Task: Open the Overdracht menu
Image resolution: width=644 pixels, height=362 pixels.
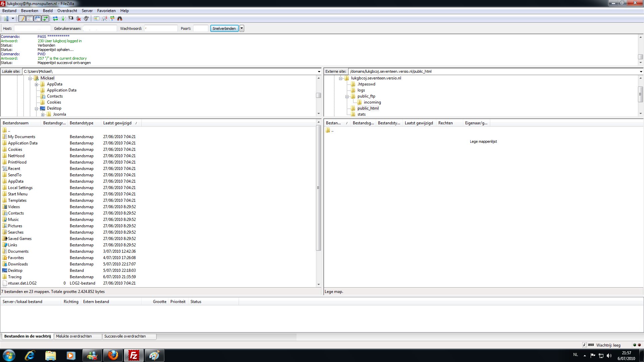Action: coord(67,11)
